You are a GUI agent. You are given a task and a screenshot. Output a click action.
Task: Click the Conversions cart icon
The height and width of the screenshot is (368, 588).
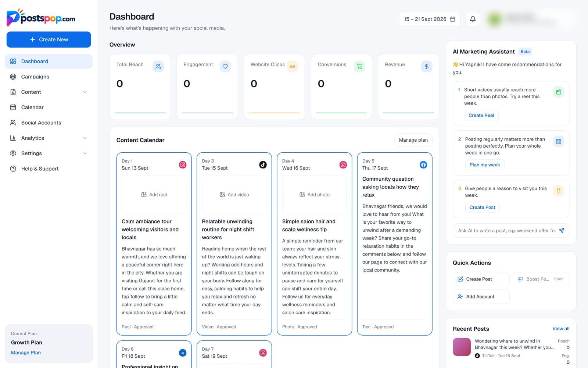tap(359, 66)
